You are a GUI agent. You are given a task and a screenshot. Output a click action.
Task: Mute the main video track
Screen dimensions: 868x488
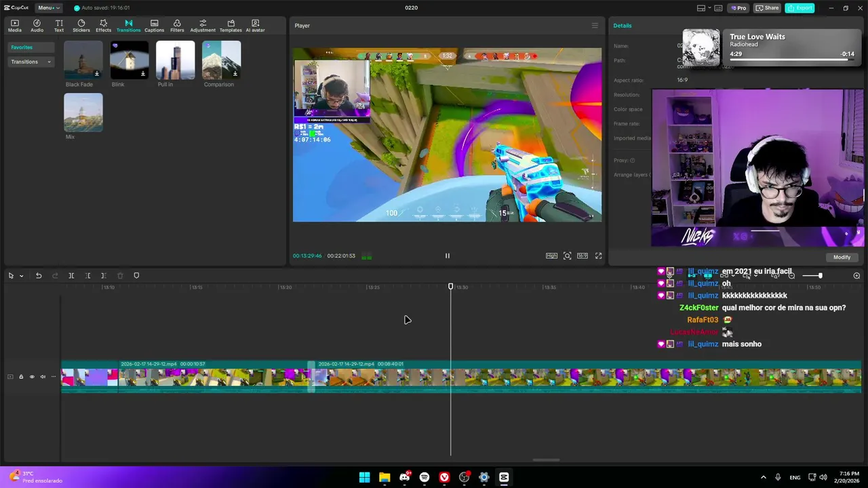[x=43, y=377]
